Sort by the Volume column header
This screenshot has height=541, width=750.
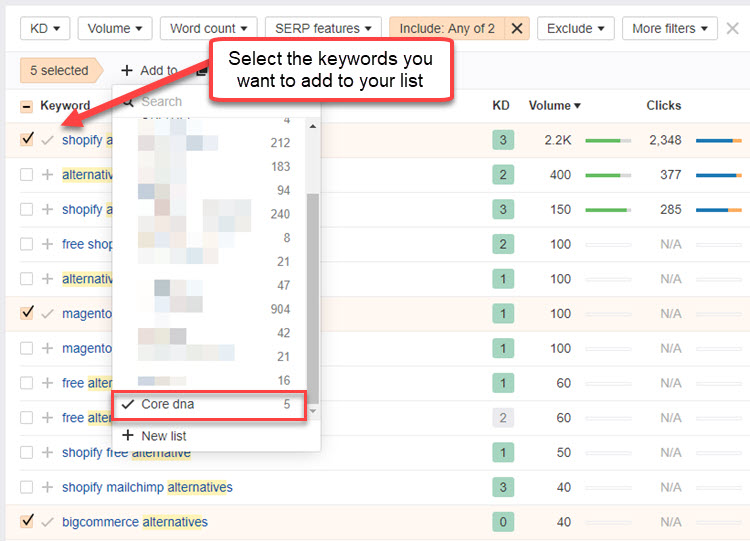click(554, 105)
